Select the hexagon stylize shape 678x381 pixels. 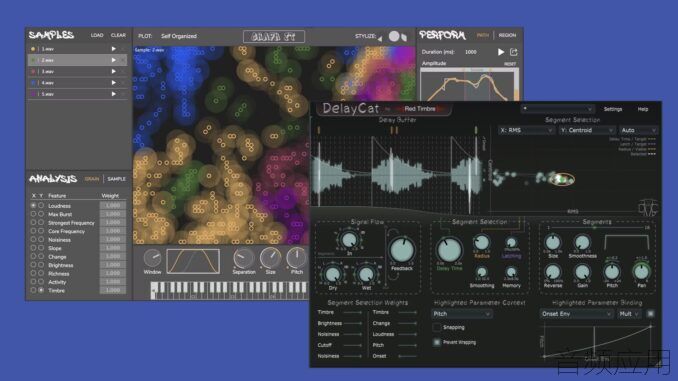coord(404,38)
